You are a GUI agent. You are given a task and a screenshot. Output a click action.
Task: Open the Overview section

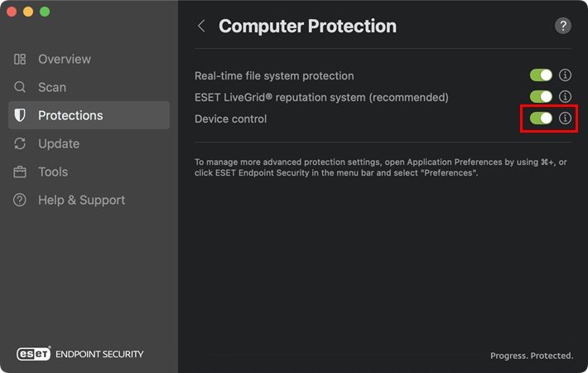[x=65, y=60]
